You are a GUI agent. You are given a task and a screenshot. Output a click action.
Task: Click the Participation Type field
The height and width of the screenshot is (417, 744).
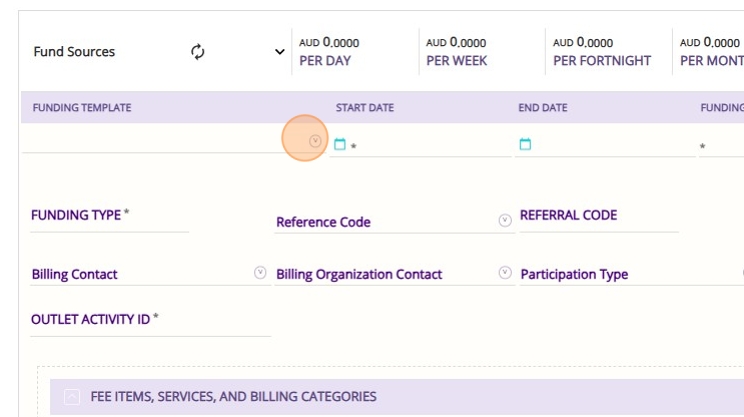point(630,274)
